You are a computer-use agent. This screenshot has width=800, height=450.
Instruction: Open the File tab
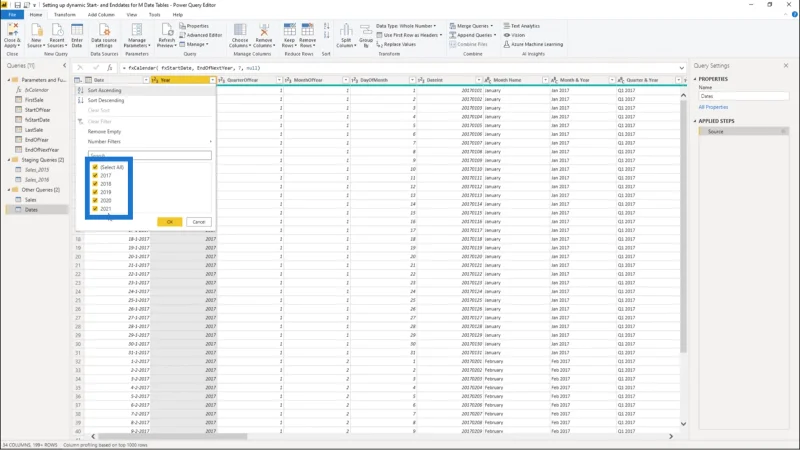coord(12,15)
